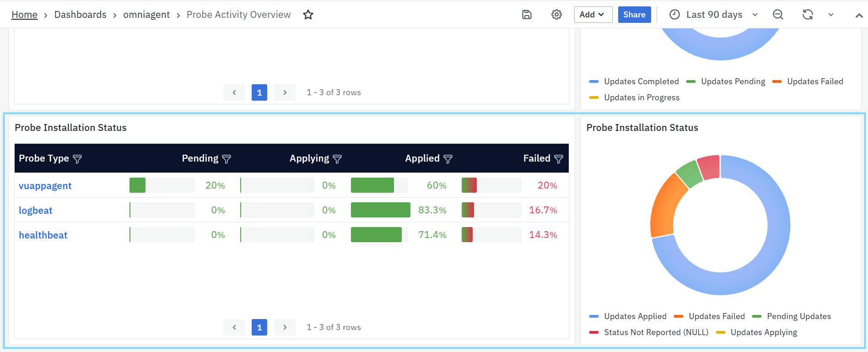Screen dimensions: 868x352
Task: Click the zoom out time range icon
Action: [x=778, y=15]
